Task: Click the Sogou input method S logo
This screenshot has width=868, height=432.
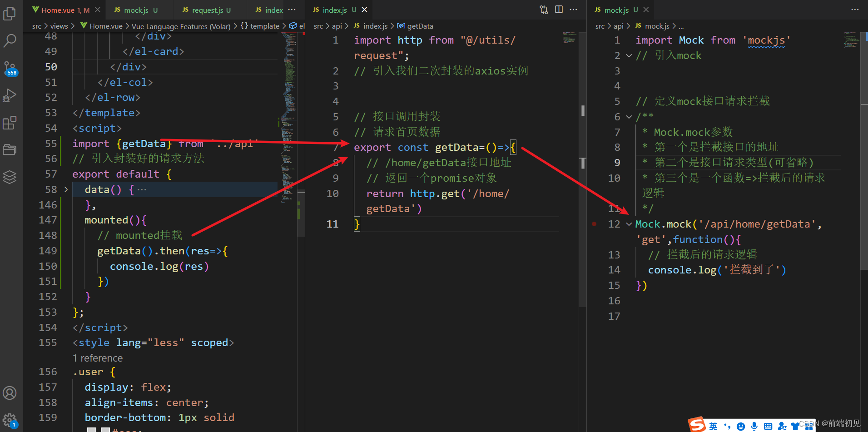Action: (x=697, y=425)
